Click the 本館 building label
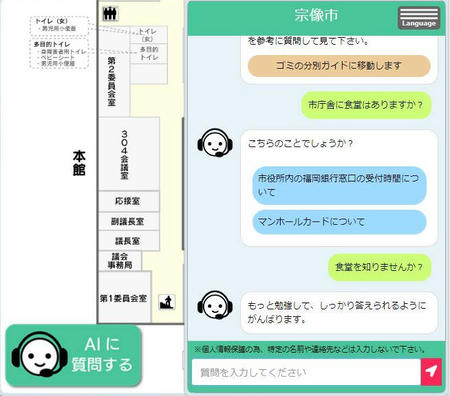The height and width of the screenshot is (396, 450). [x=79, y=163]
